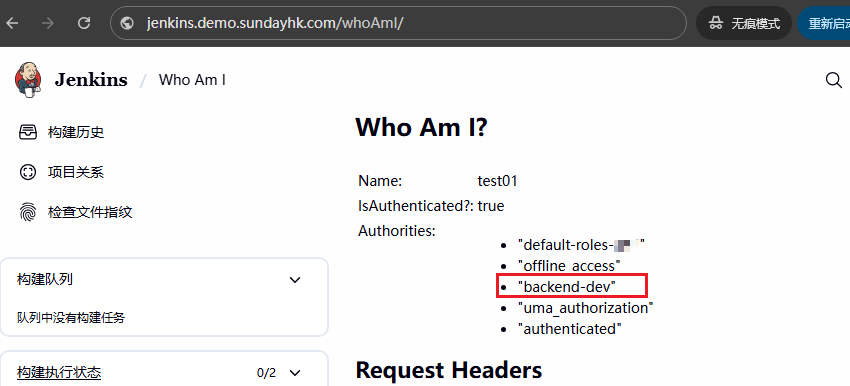Click the fingerprint icon
Viewport: 850px width, 386px height.
click(28, 212)
